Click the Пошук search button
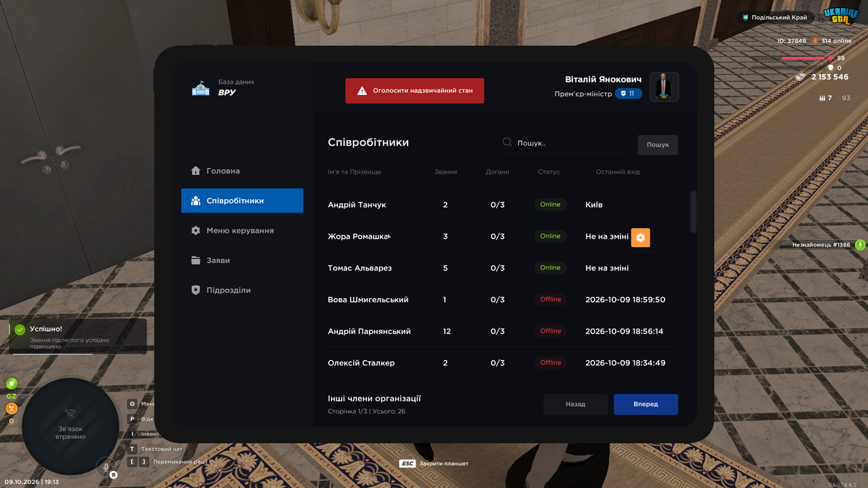The width and height of the screenshot is (868, 488). [x=658, y=144]
